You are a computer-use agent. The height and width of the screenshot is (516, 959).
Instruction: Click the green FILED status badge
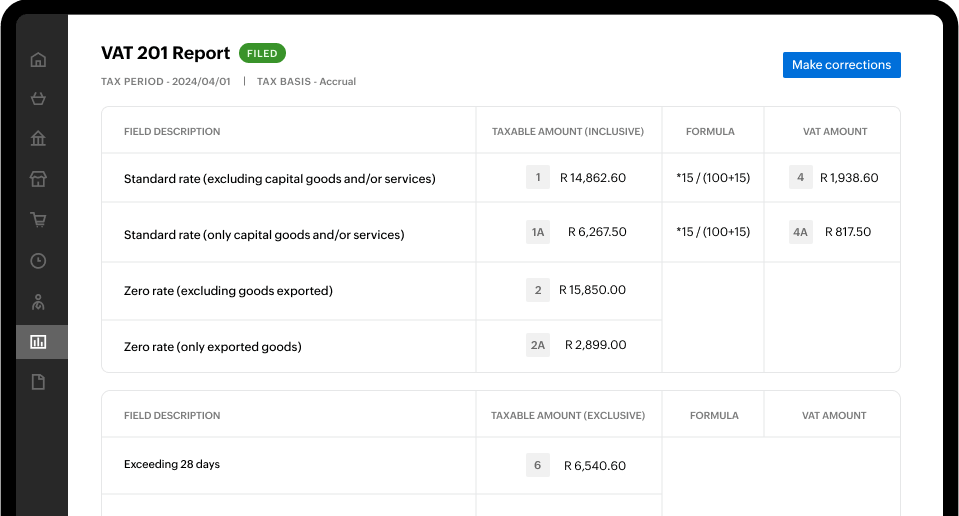click(x=262, y=54)
